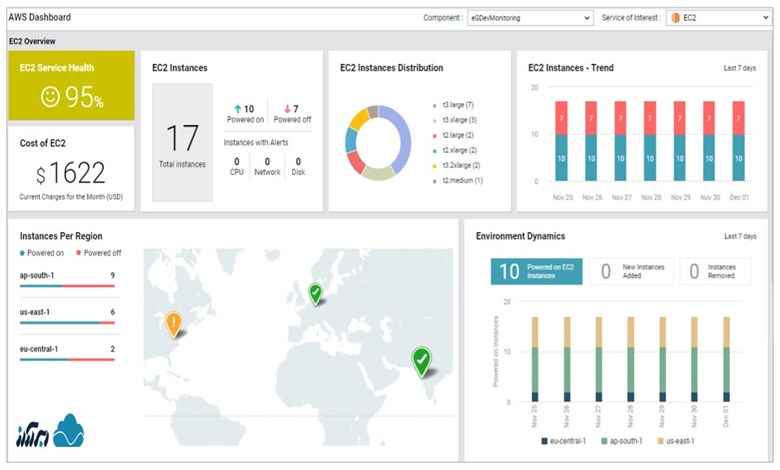Click Last 7 days in Environment Dynamics
The height and width of the screenshot is (470, 780).
tap(740, 236)
